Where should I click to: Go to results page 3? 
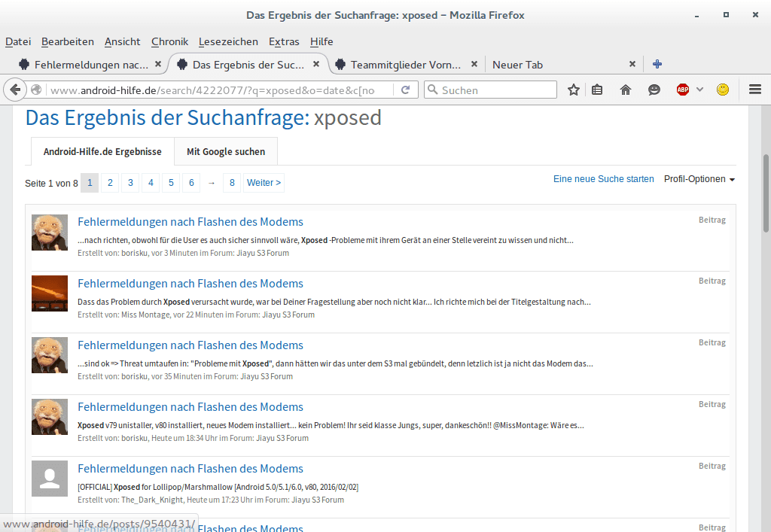[130, 183]
